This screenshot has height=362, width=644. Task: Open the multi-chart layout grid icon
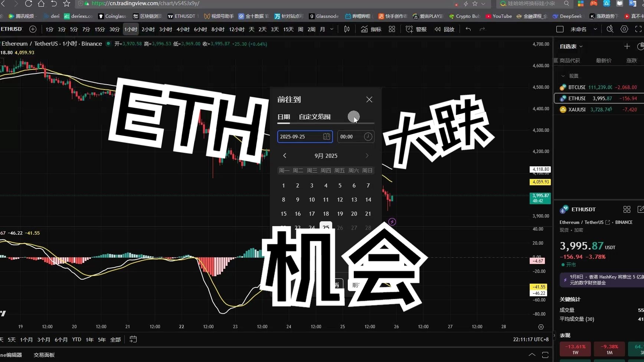[392, 29]
